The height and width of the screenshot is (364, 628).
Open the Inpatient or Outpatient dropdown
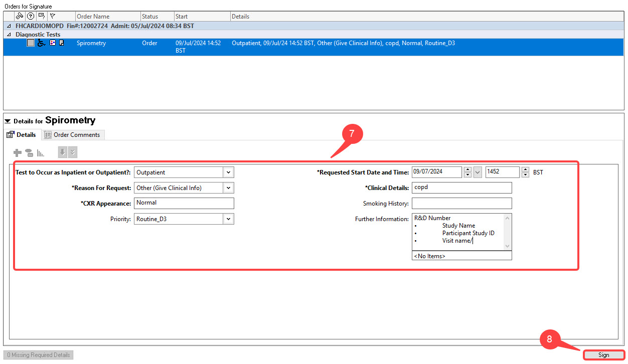pos(229,172)
